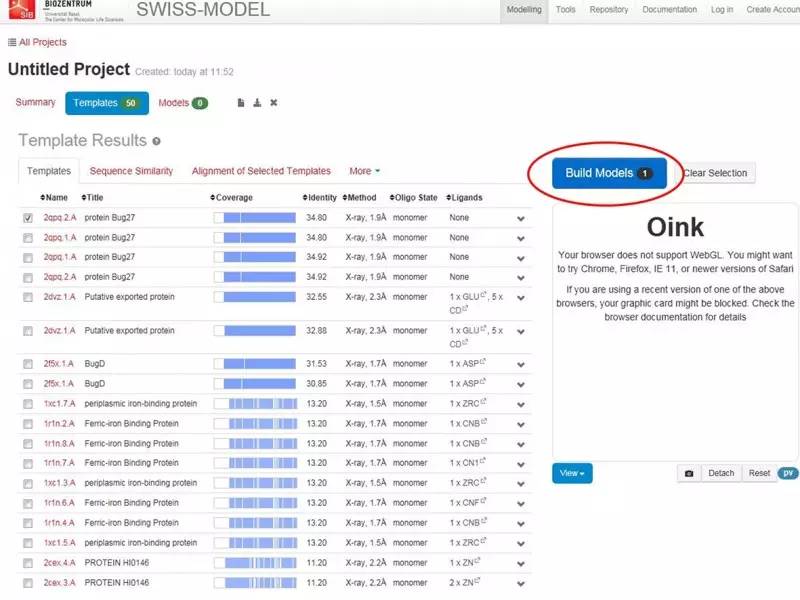Select the 1r1n.8.A template checkbox
This screenshot has height=600, width=800.
(x=28, y=444)
